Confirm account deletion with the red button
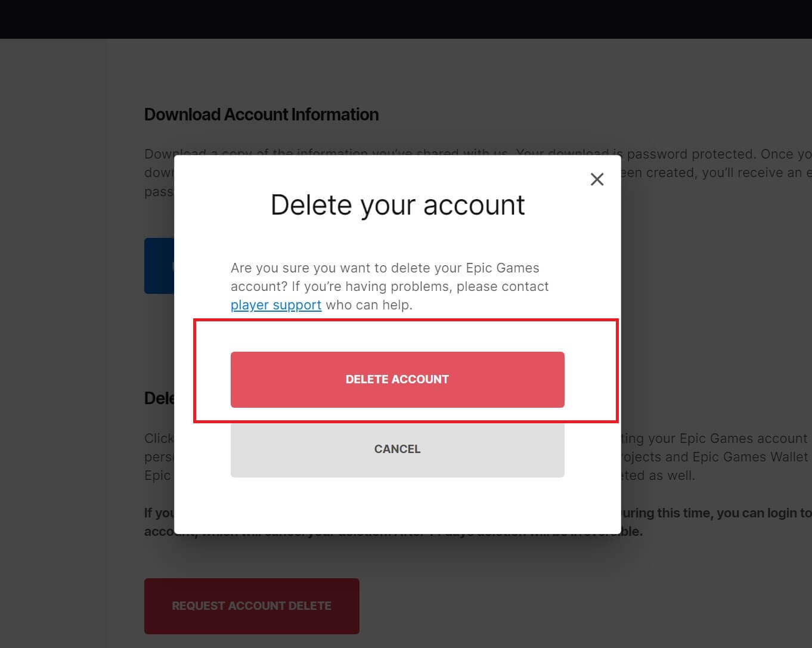The image size is (812, 648). tap(397, 379)
